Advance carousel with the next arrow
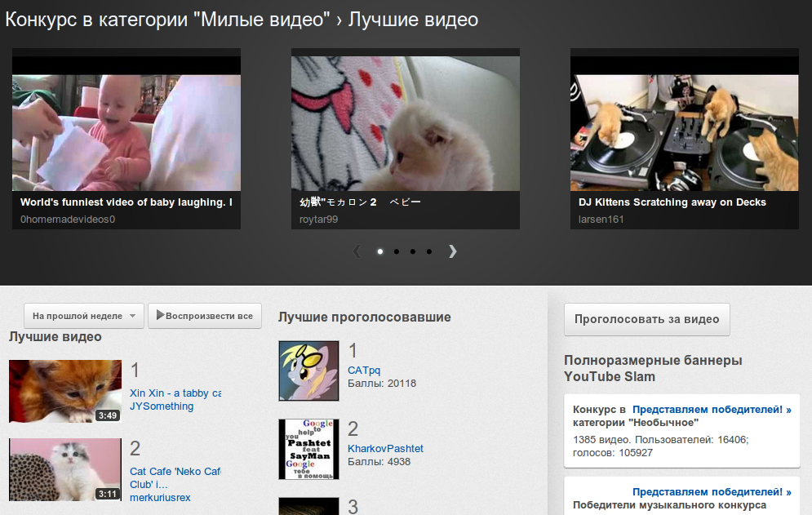This screenshot has height=515, width=812. click(453, 251)
